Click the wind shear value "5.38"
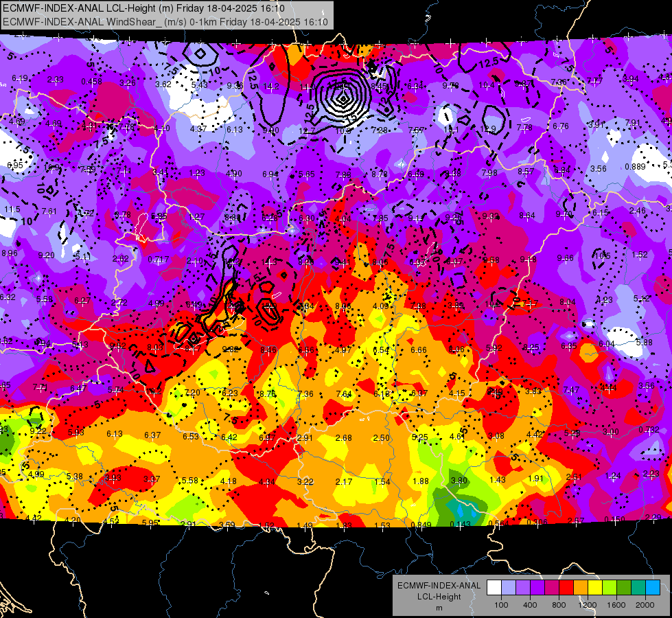The image size is (672, 618). 75,477
